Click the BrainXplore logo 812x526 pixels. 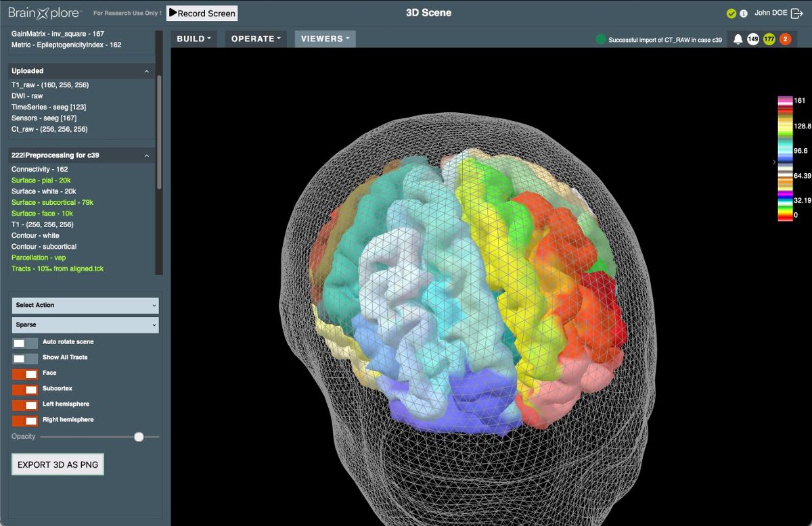click(45, 12)
